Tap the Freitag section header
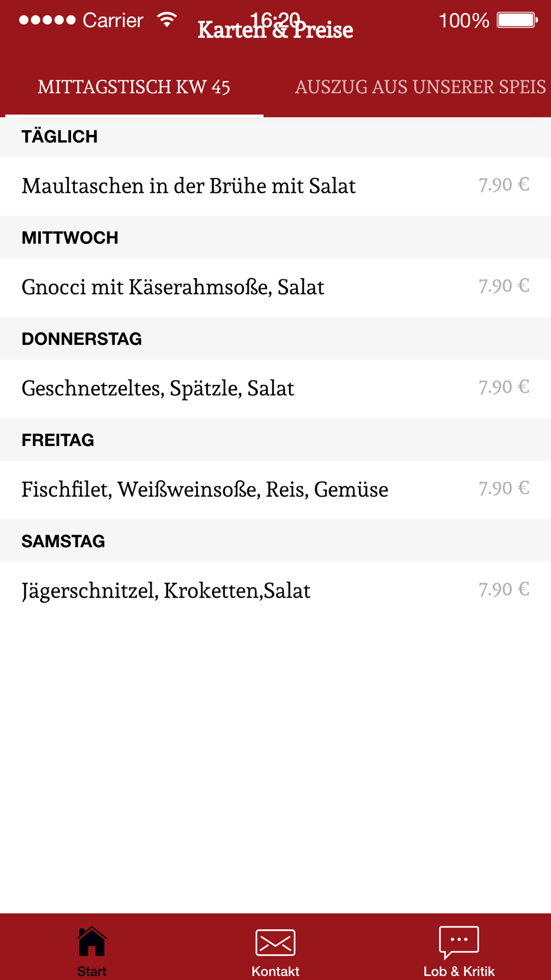 point(275,440)
